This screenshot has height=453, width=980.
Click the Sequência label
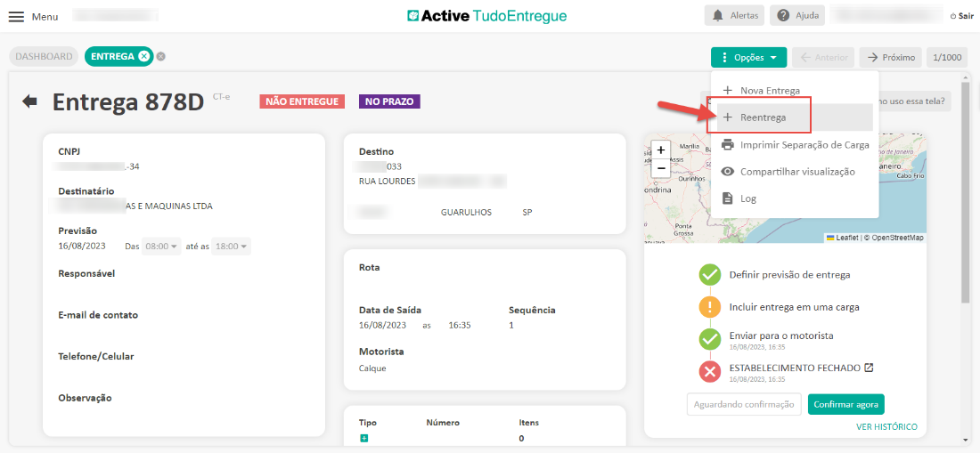pos(532,310)
